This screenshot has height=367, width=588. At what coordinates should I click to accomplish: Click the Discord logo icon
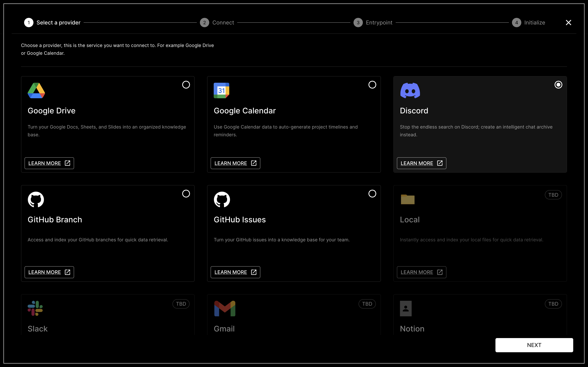(x=410, y=90)
